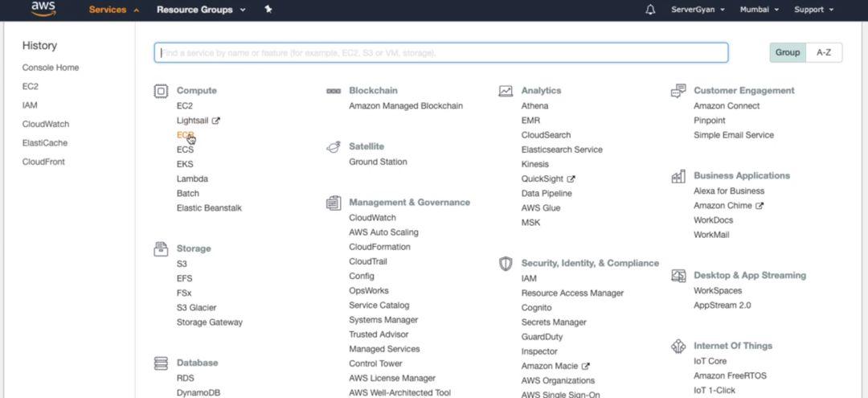Click the Business Applications icon
Screen dimensions: 868x398
click(x=678, y=176)
